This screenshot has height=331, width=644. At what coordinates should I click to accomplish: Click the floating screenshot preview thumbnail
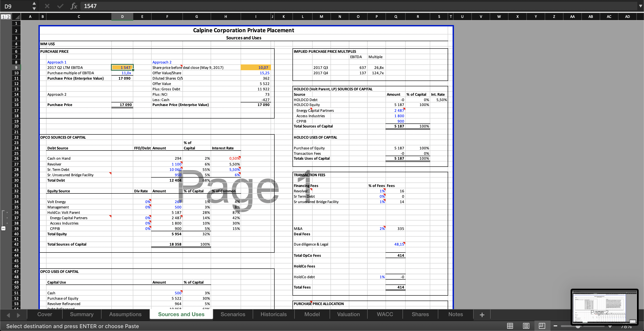[604, 307]
